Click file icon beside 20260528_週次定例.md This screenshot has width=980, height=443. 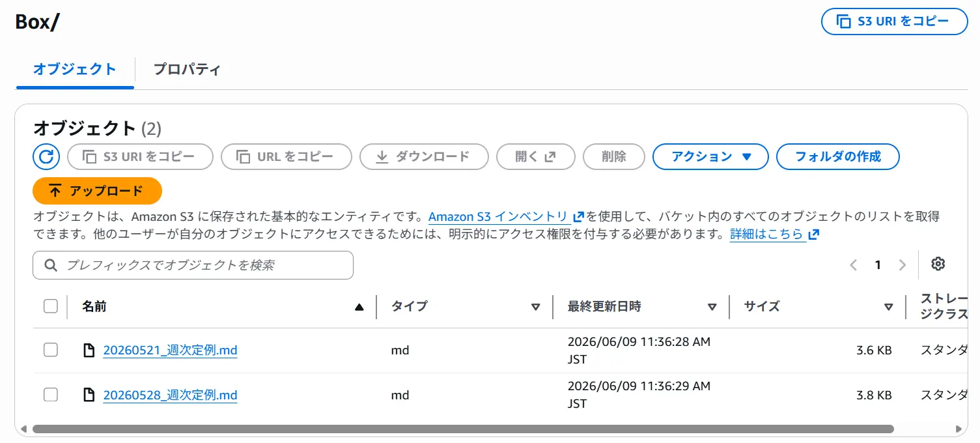point(89,395)
